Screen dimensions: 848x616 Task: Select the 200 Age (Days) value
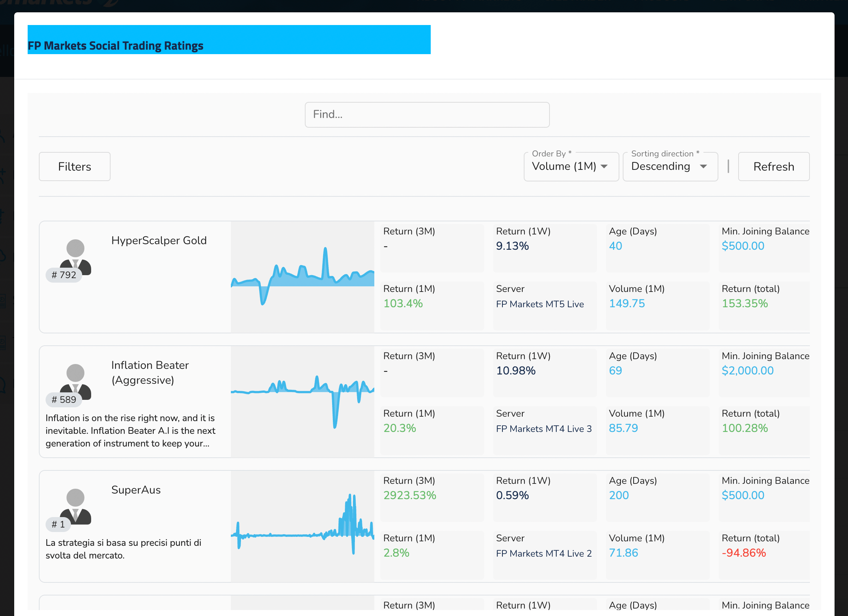(619, 495)
